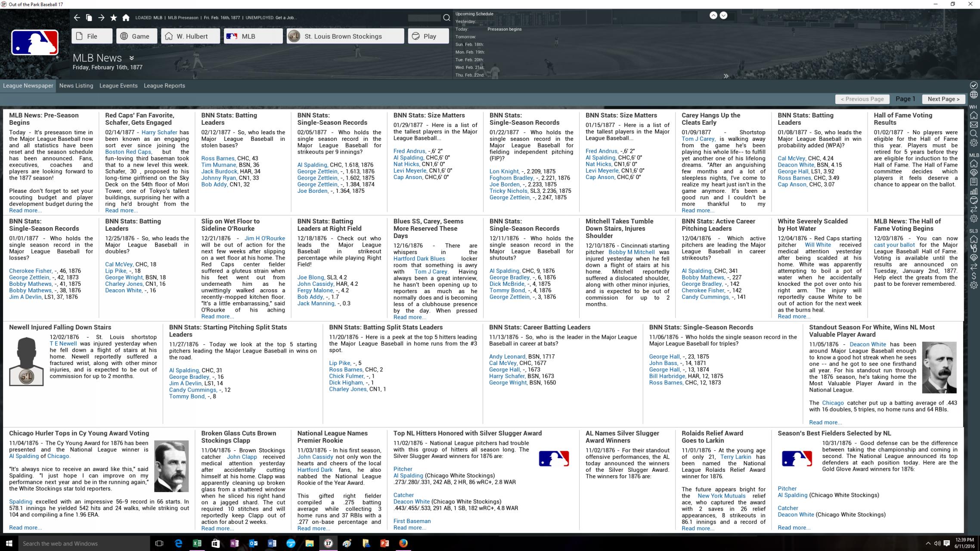
Task: Open the MLB bar-chart statistics sidebar icon
Action: coord(974,191)
